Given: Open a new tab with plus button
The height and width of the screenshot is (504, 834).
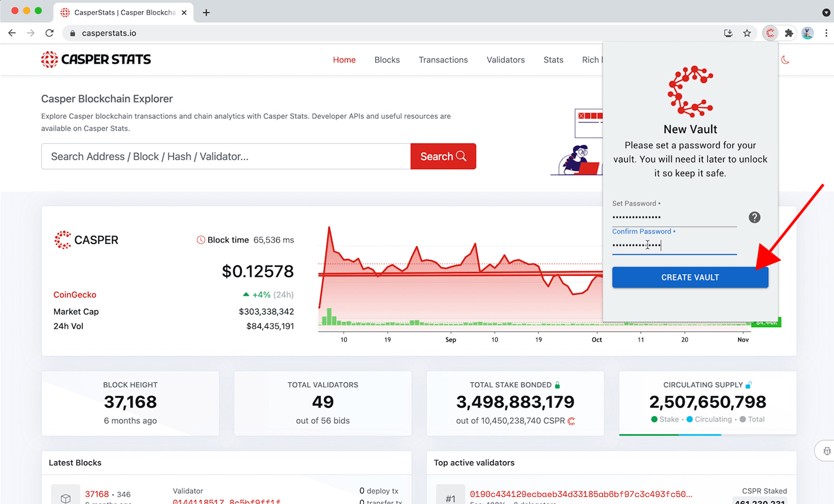Looking at the screenshot, I should pos(207,12).
